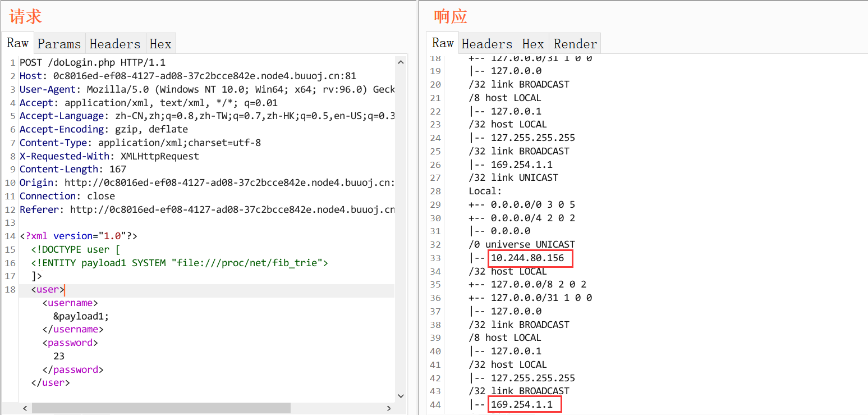Click response line 24 127.255.255.255

coord(522,138)
